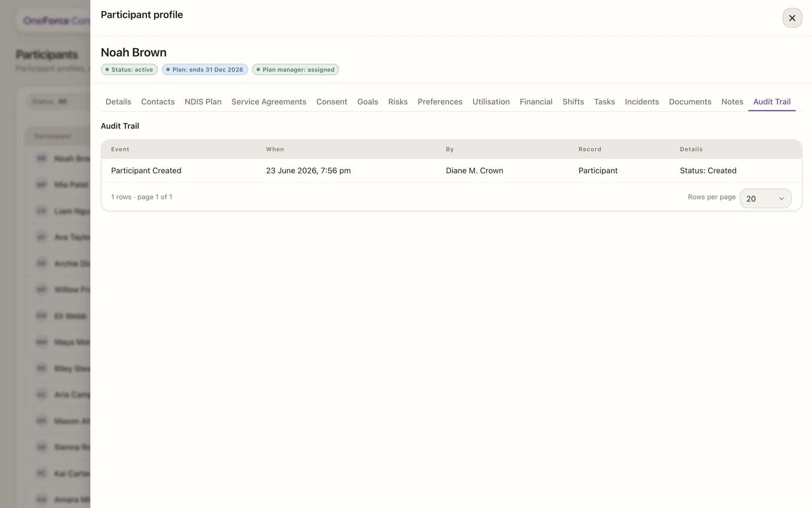Click the Plan: ends 31 Dec 2026 badge
This screenshot has height=508, width=812.
click(205, 70)
